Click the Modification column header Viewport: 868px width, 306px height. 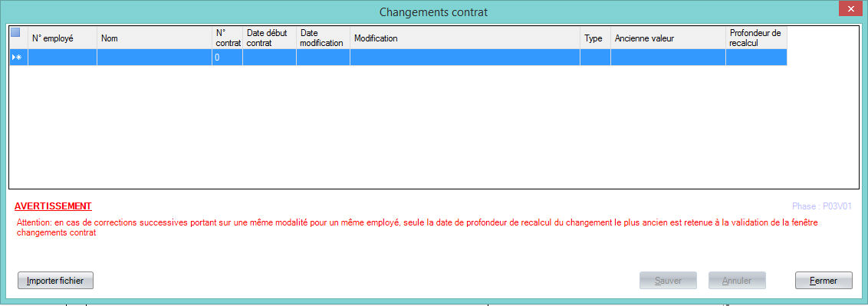(x=465, y=38)
